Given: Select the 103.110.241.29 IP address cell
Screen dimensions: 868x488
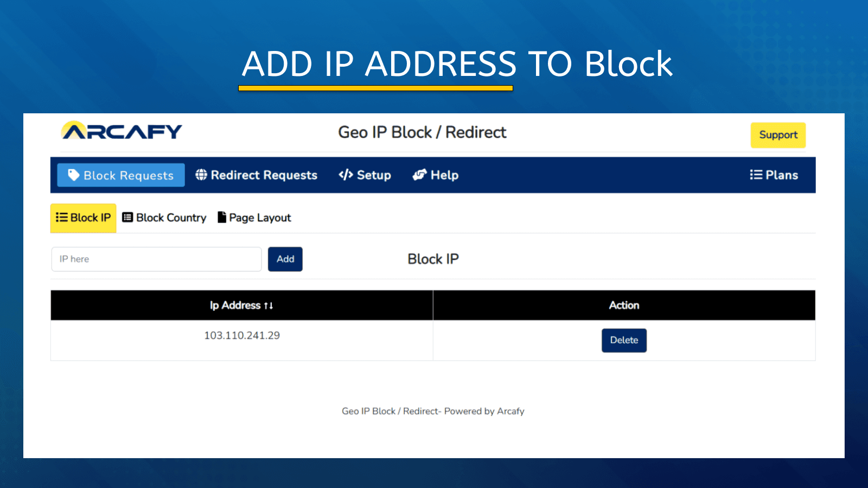Looking at the screenshot, I should pos(242,336).
